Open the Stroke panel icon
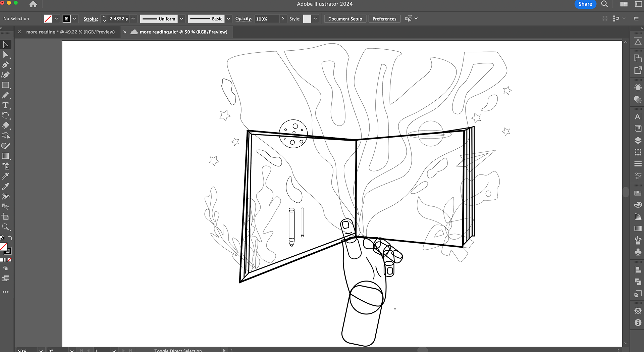This screenshot has height=352, width=644. tap(638, 164)
